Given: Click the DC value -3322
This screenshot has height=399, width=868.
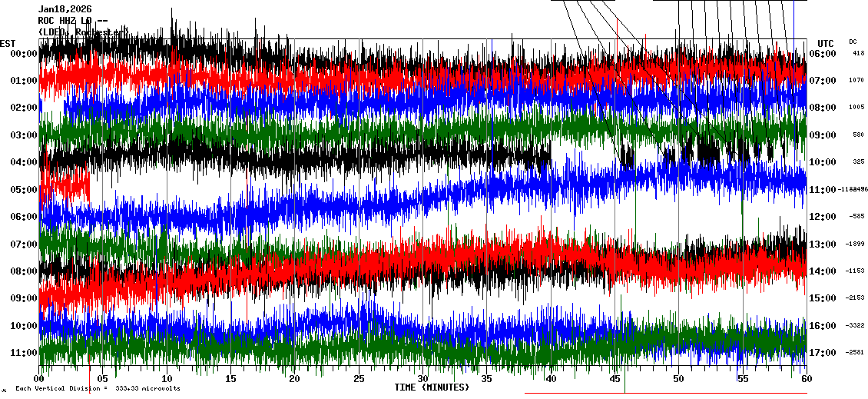Looking at the screenshot, I should (x=855, y=325).
